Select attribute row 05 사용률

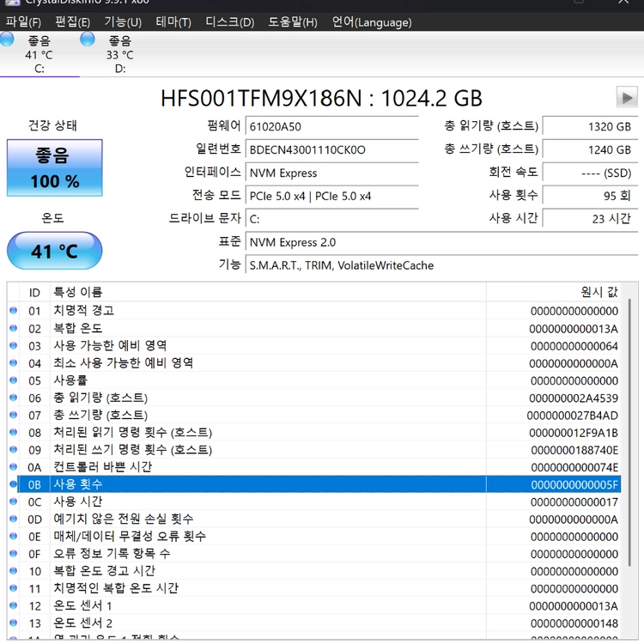point(314,380)
